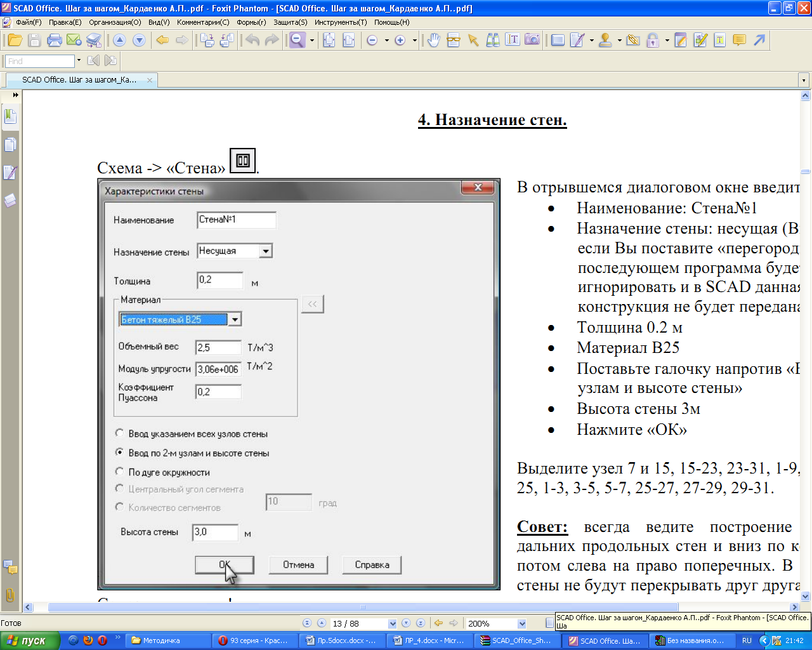Click the yellow Previous View arrow in toolbar

coord(162,41)
